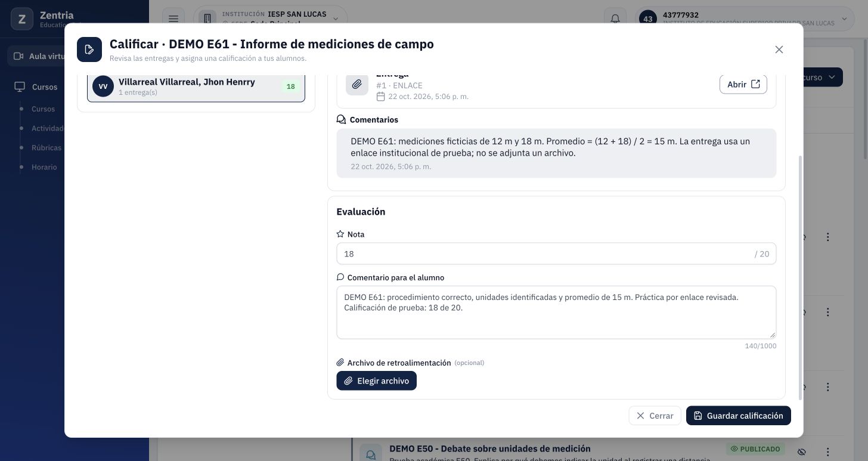This screenshot has height=461, width=868.
Task: Focus the Comentario para el alumno textarea
Action: tap(556, 313)
